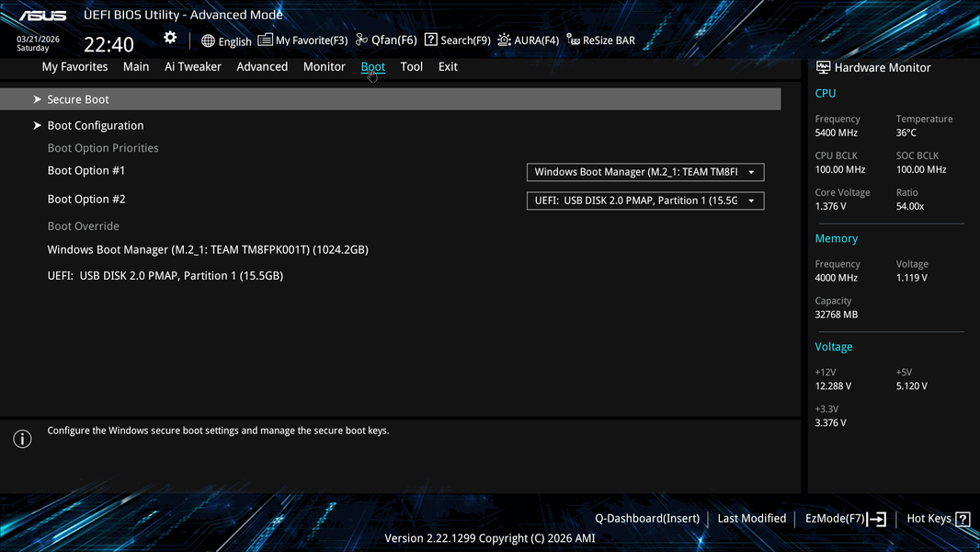Open the Advanced tab
Image resolution: width=980 pixels, height=552 pixels.
point(262,67)
